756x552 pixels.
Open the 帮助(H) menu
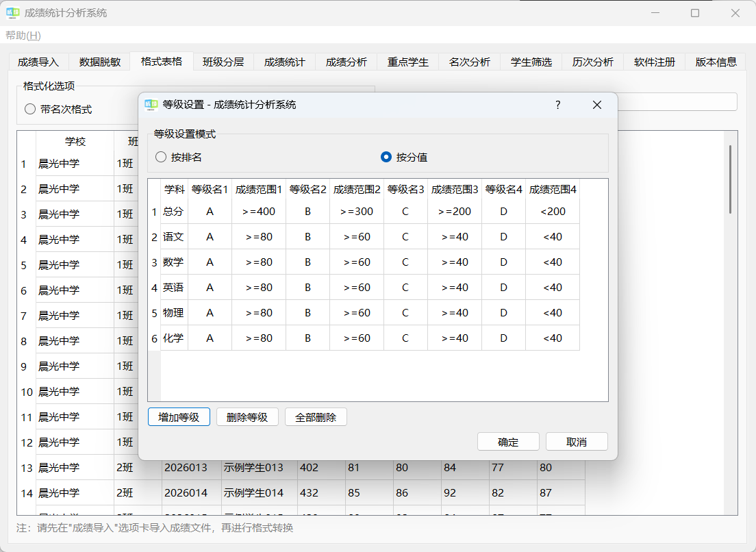(x=23, y=35)
